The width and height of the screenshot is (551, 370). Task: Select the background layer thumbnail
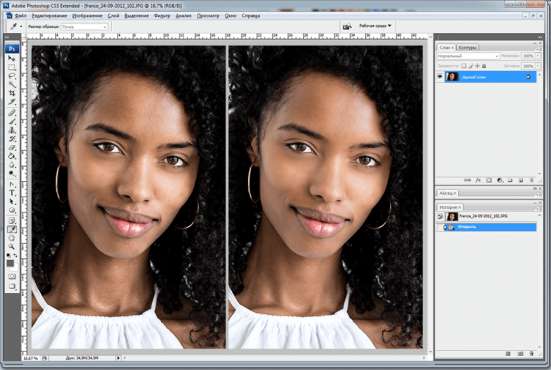click(x=453, y=77)
